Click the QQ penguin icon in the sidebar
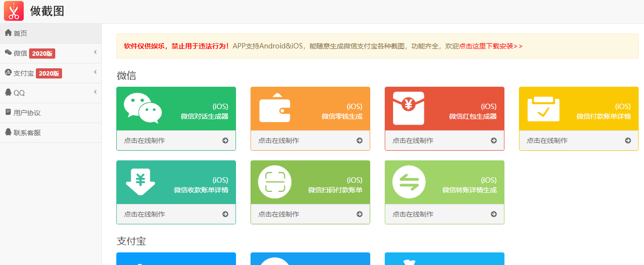644x265 pixels. 8,93
